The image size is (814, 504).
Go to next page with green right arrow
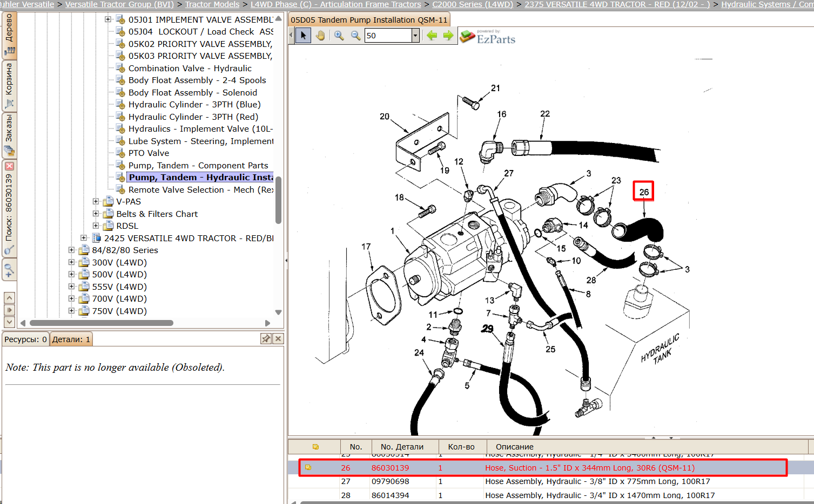point(448,36)
